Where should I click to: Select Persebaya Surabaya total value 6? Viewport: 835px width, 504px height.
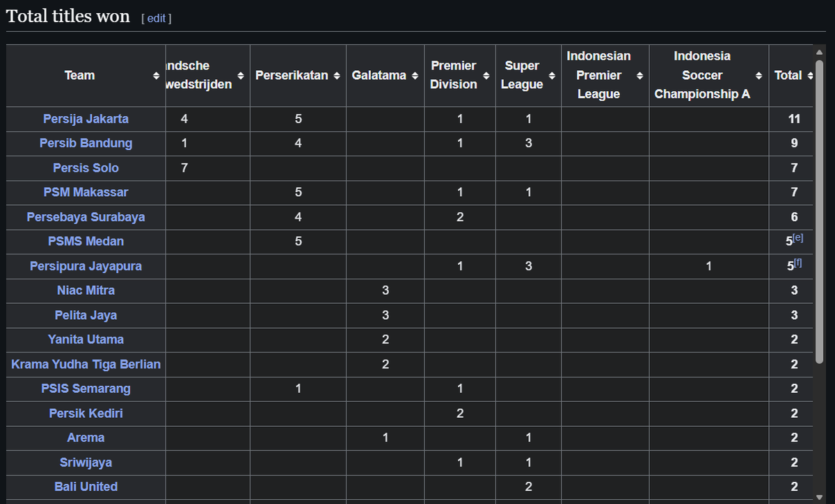point(794,217)
